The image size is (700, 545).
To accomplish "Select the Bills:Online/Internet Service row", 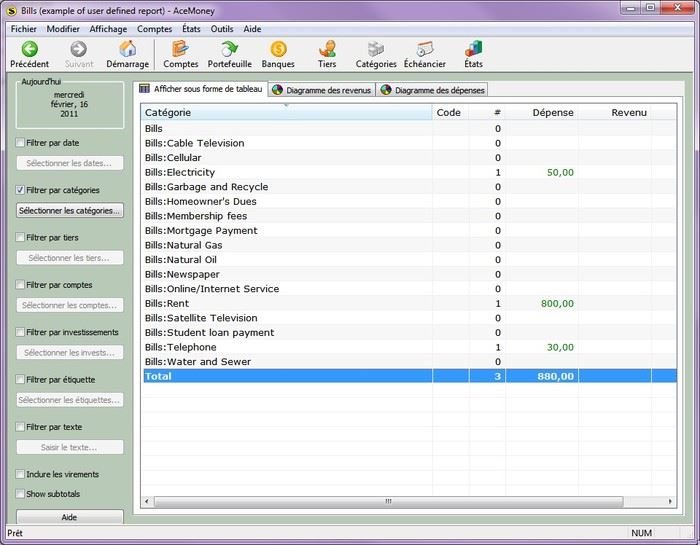I will point(408,289).
